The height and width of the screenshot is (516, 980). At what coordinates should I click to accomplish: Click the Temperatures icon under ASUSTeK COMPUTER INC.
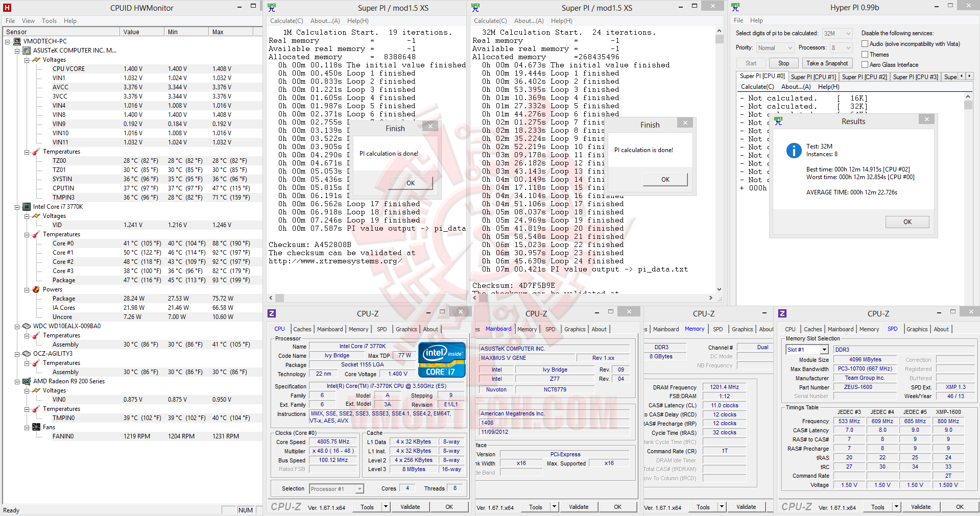coord(36,152)
